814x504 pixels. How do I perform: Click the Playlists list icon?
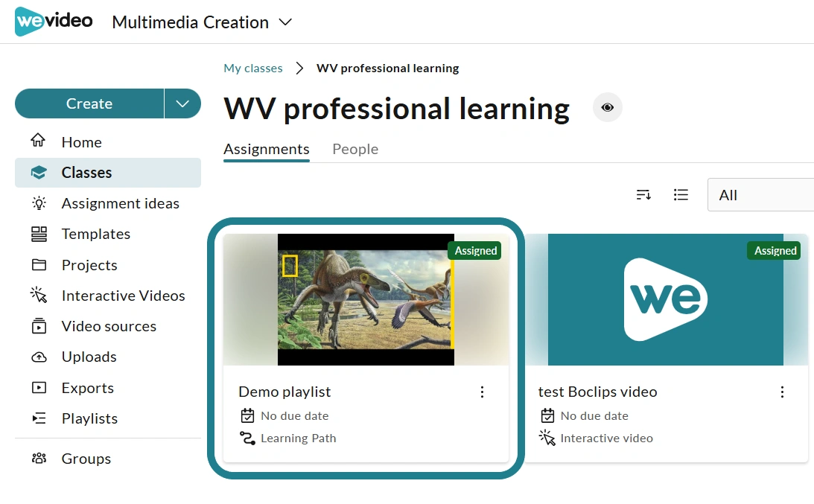point(39,418)
